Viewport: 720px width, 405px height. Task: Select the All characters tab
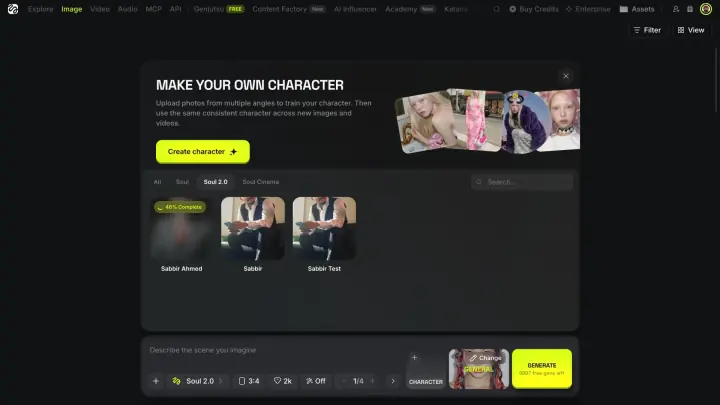coord(158,182)
